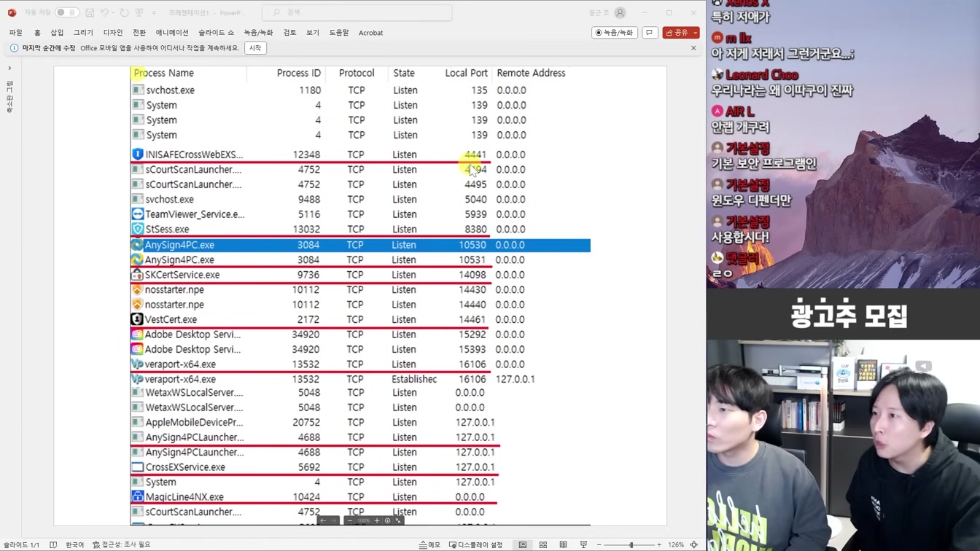Open the Acrobat tab

(x=370, y=33)
